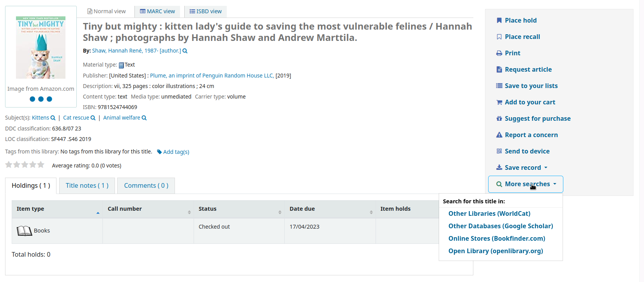
Task: Click the Report a concern warning icon
Action: pos(499,135)
